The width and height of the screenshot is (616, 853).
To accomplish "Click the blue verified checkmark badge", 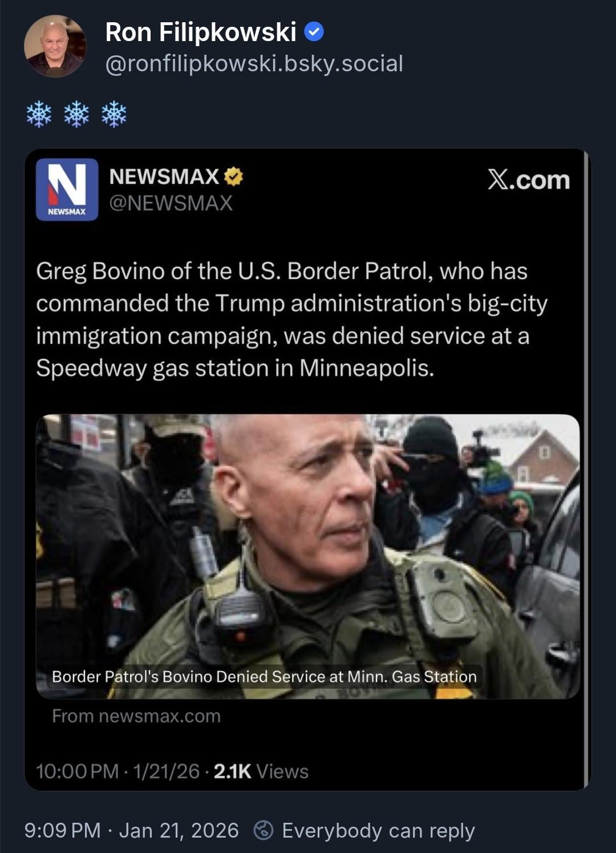I will 314,32.
